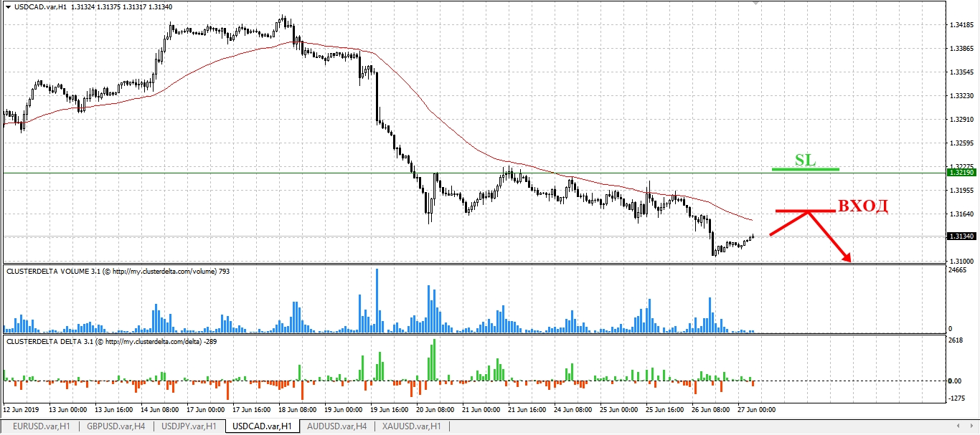
Task: Click the tallest green delta bar
Action: click(x=435, y=360)
